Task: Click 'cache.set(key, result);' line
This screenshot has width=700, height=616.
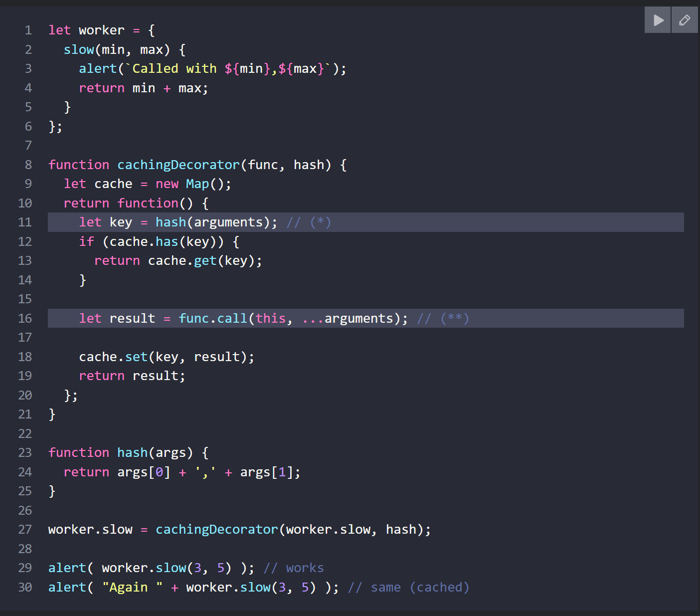Action: [167, 357]
